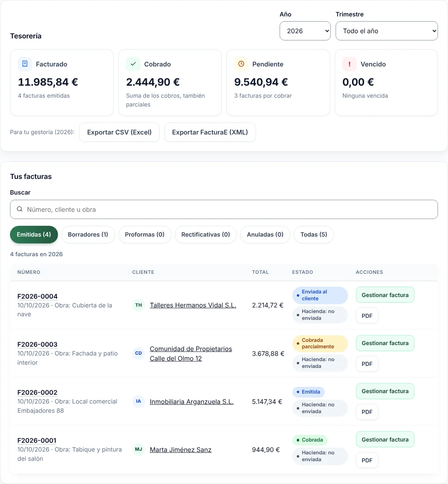448x484 pixels.
Task: Open client Comunidad de Propietarios Calle del Olmo 12
Action: pos(191,354)
